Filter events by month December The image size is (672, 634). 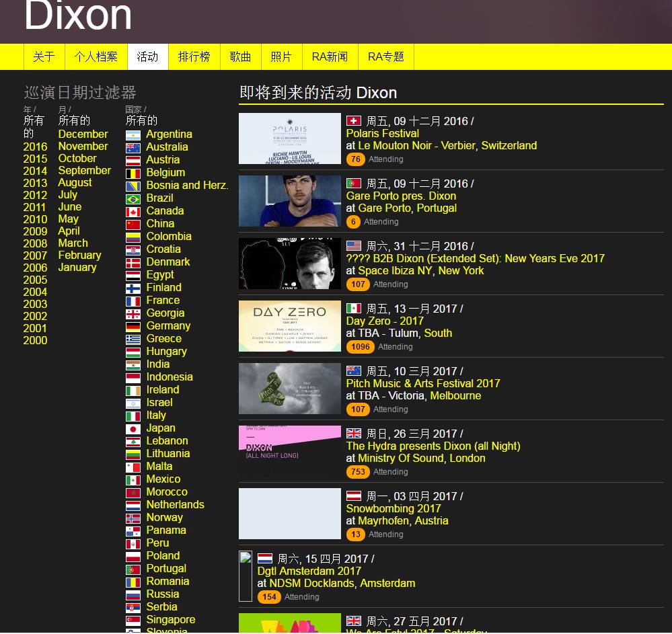83,134
